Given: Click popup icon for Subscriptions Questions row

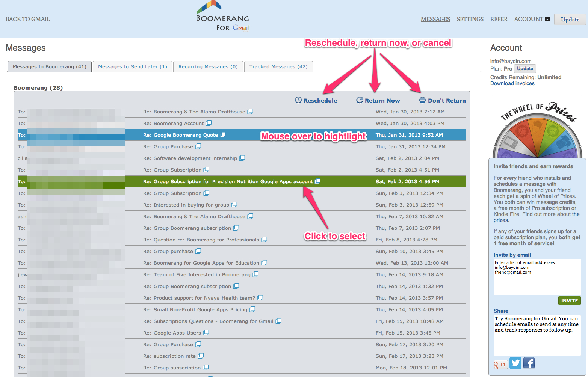Looking at the screenshot, I should point(279,321).
